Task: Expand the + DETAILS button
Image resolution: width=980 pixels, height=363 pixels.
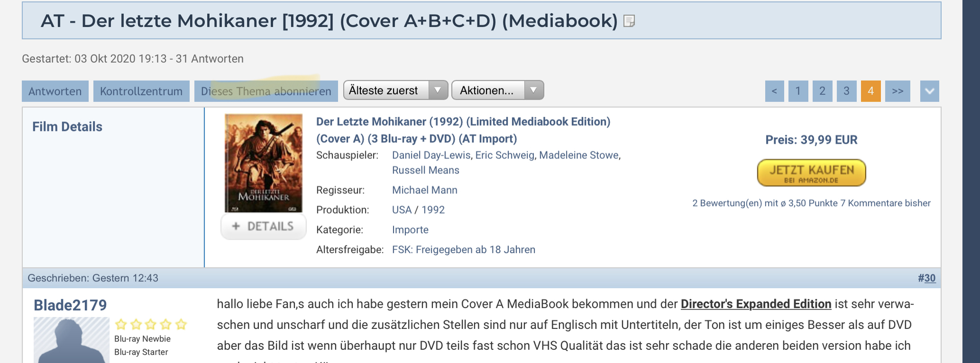Action: [263, 226]
